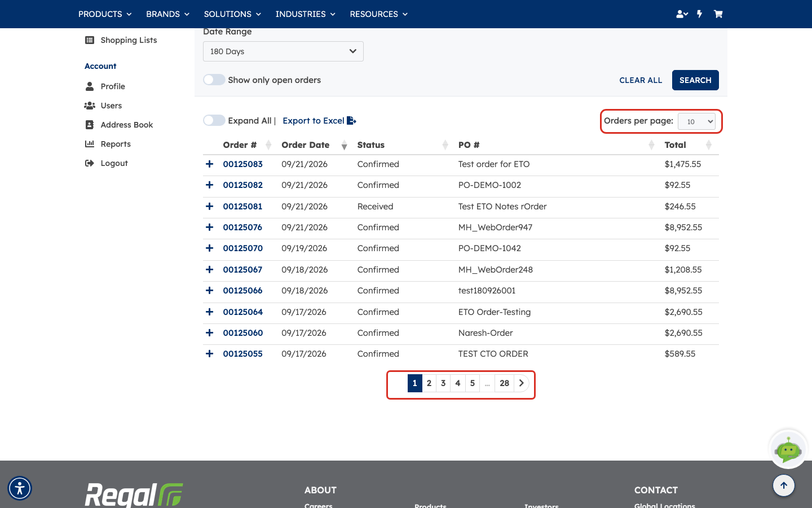
Task: Open the SOLUTIONS menu
Action: coord(232,14)
